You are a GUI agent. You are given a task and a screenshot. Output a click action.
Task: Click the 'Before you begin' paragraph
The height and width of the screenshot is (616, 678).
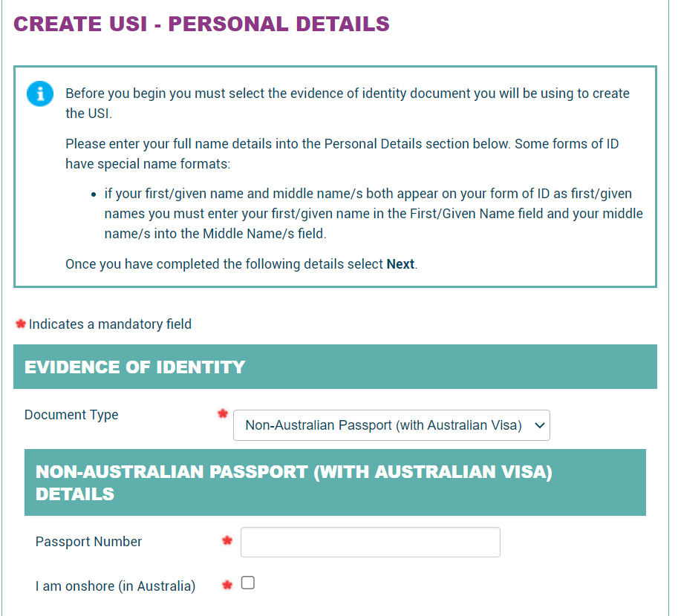[x=347, y=103]
